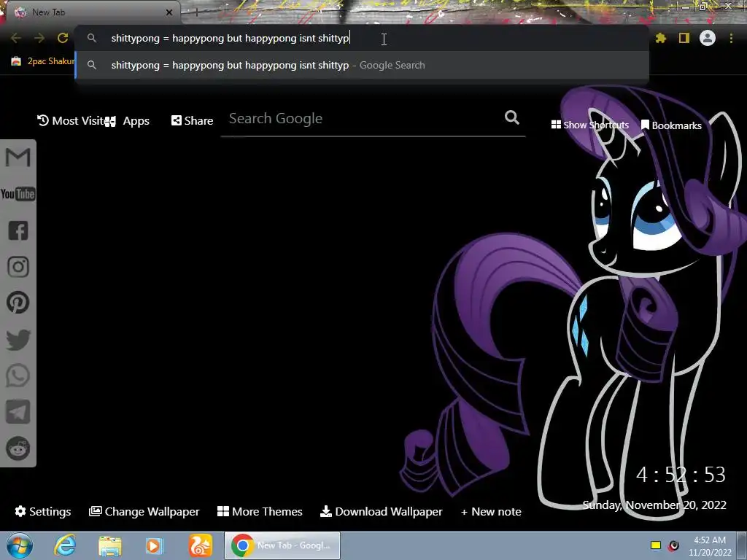Open Telegram sidebar shortcut
The width and height of the screenshot is (747, 560).
[18, 412]
